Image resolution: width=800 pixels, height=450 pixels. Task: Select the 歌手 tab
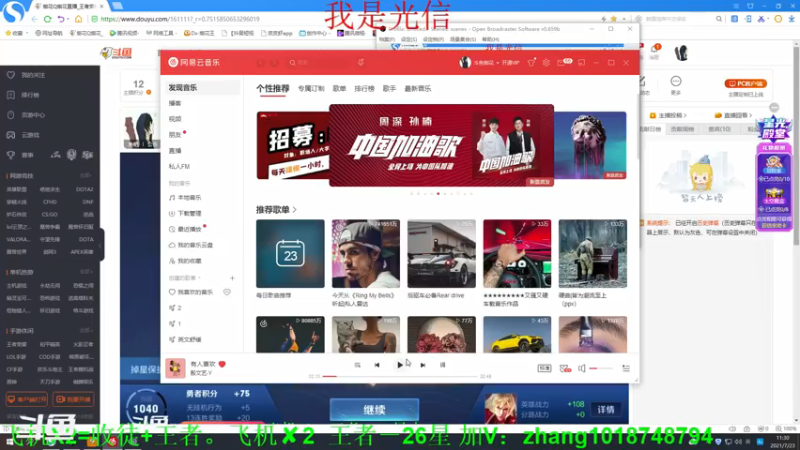coord(389,89)
